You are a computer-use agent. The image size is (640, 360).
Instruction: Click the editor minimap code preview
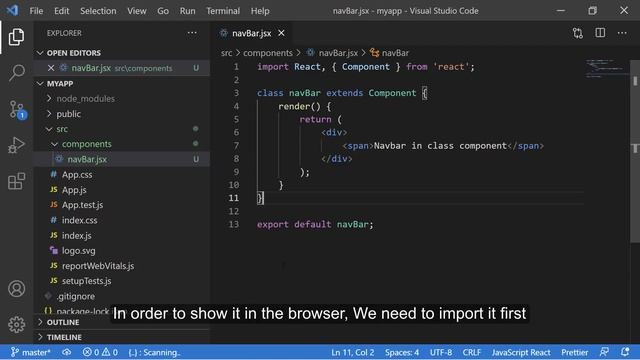click(x=606, y=69)
